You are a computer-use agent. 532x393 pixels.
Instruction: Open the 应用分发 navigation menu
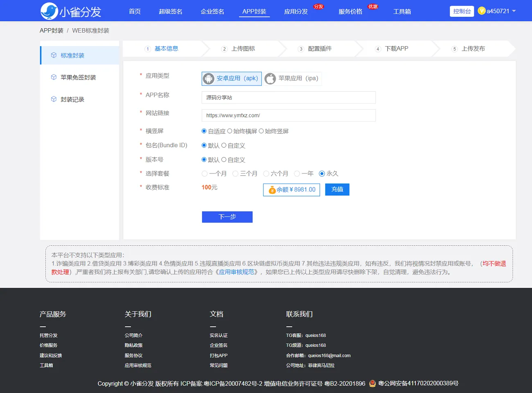pos(296,11)
